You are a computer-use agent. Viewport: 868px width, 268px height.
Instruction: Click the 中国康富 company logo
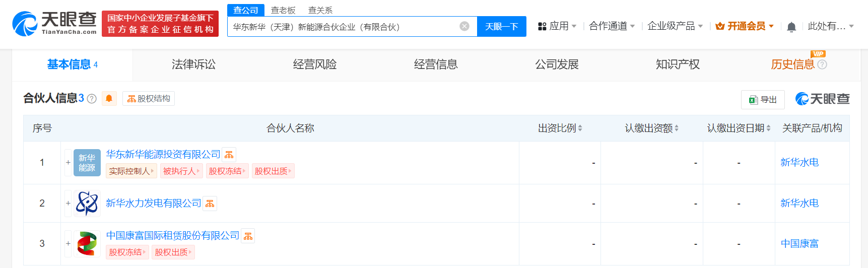click(x=87, y=244)
